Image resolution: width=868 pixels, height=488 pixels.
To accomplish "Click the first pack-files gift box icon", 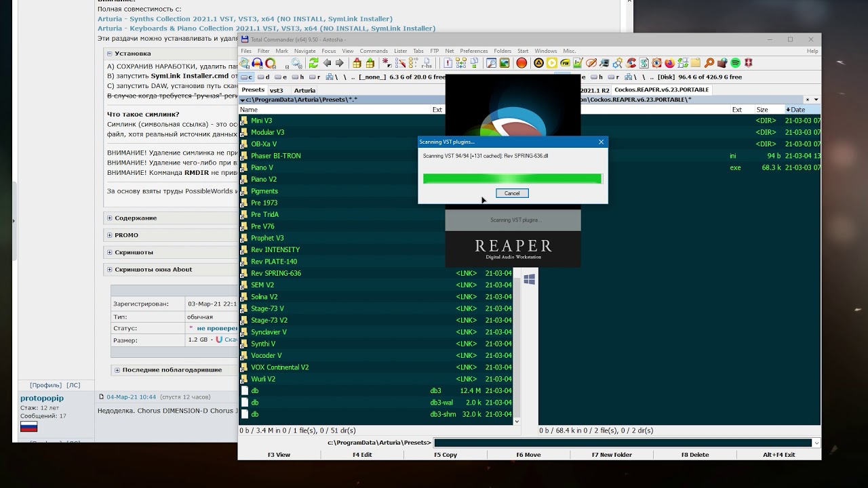I will pos(357,63).
